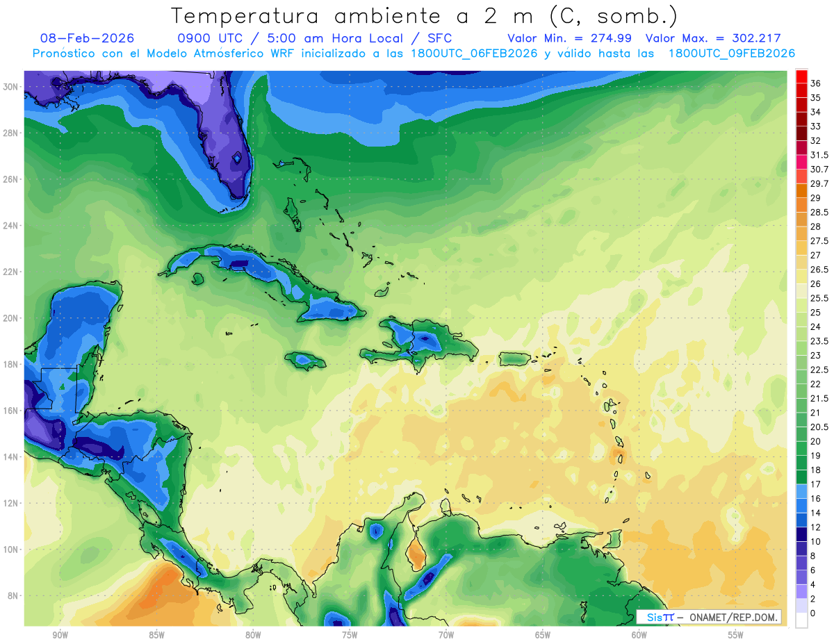Click Puerto Rico island on the map
This screenshot has height=644, width=834.
point(515,358)
